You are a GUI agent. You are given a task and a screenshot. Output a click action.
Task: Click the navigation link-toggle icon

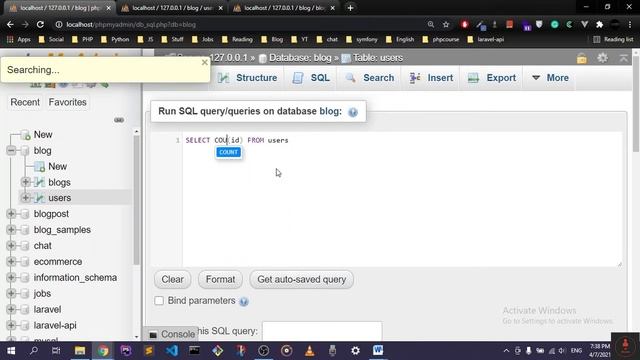pos(119,120)
